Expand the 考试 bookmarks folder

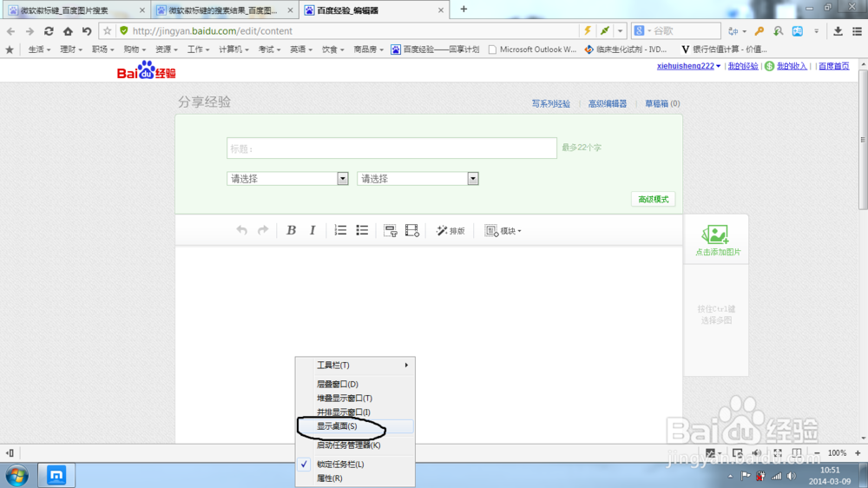(269, 49)
